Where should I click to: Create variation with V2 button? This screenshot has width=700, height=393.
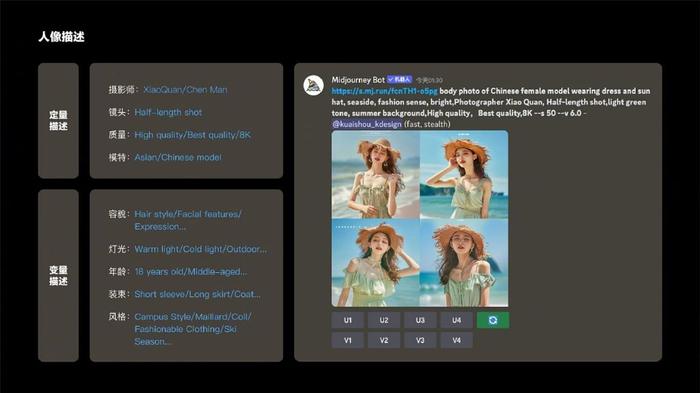pyautogui.click(x=384, y=340)
